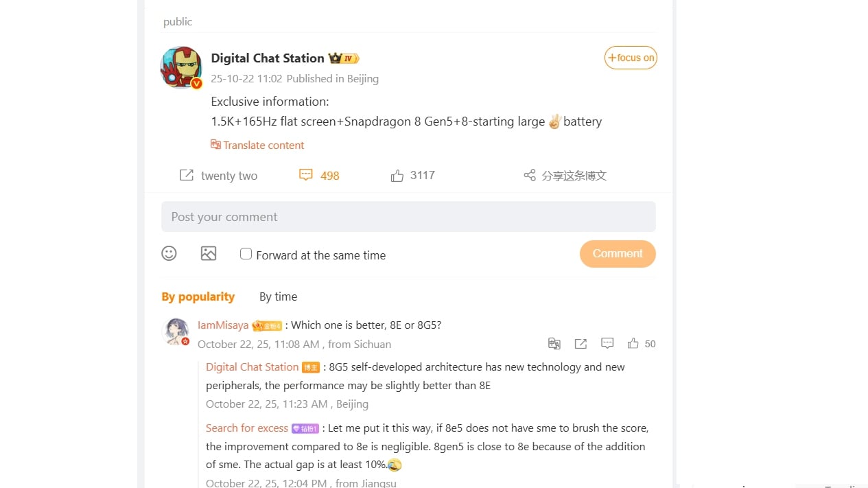This screenshot has height=488, width=868.
Task: Attach an image to the comment
Action: (x=209, y=253)
